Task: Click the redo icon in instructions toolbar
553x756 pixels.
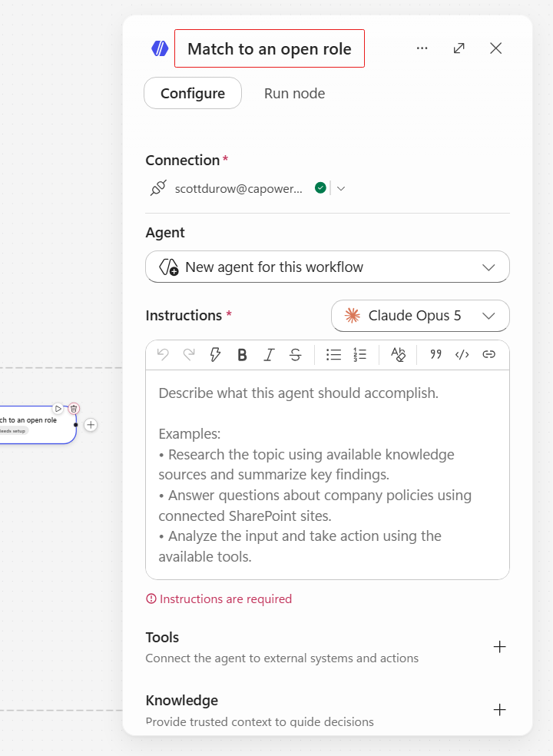Action: pos(189,355)
